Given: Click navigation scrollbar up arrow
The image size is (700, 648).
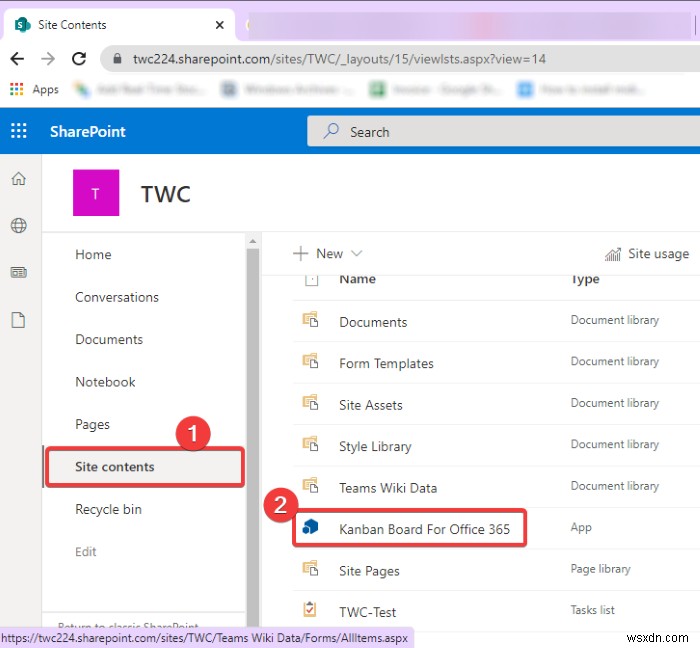Looking at the screenshot, I should tap(253, 241).
